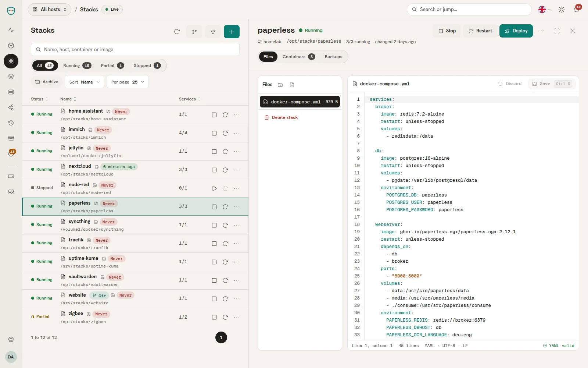Expand paperless panel to fullscreen

[557, 31]
